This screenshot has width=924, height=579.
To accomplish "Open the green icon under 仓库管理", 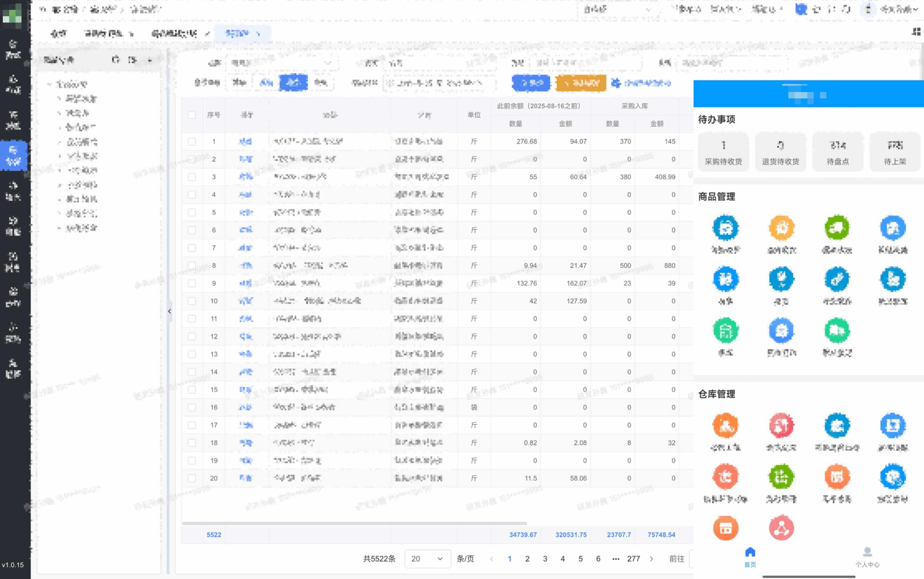I will [781, 477].
